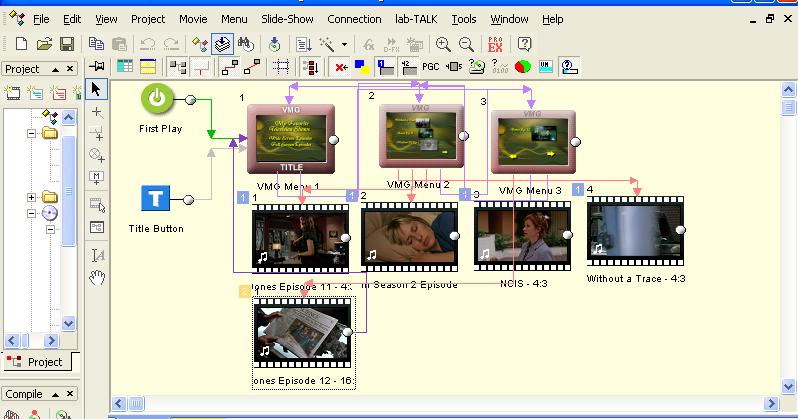Toggle the stepped red connection line style
The height and width of the screenshot is (419, 798).
230,67
